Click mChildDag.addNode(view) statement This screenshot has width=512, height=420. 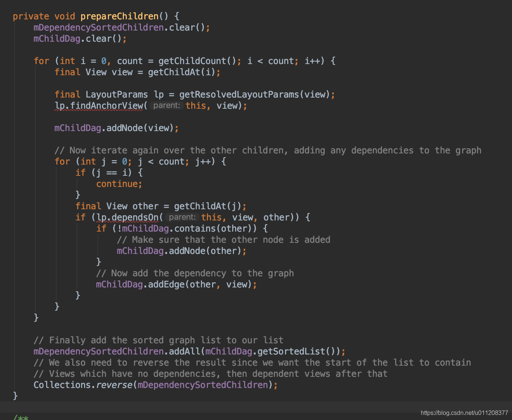click(116, 128)
